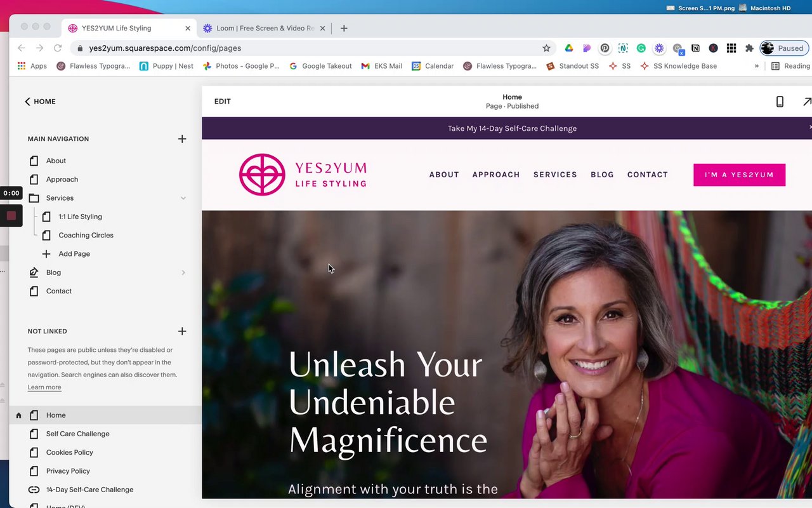Click the I'M A YES2YUM button
The height and width of the screenshot is (508, 812).
pyautogui.click(x=740, y=175)
